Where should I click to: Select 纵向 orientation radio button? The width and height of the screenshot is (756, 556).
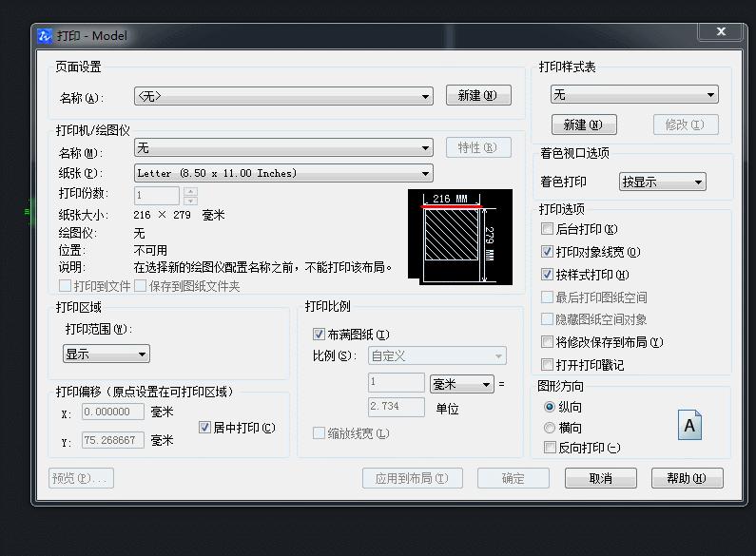coord(550,407)
